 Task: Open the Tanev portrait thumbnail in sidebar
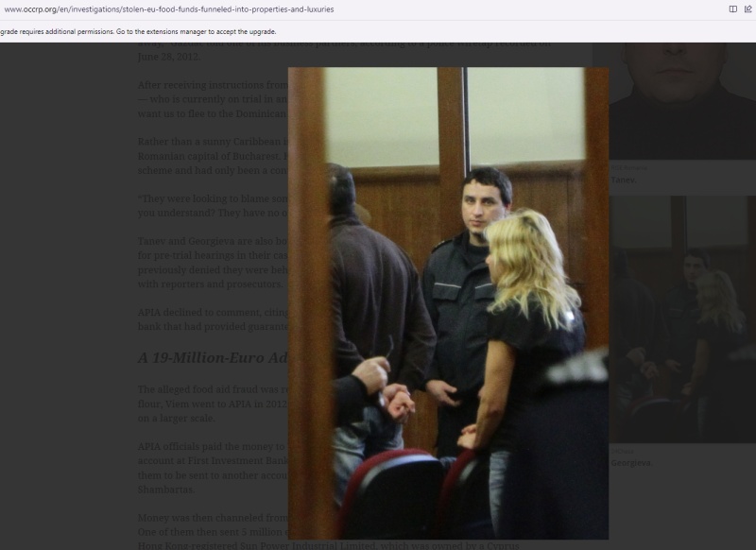tap(680, 99)
